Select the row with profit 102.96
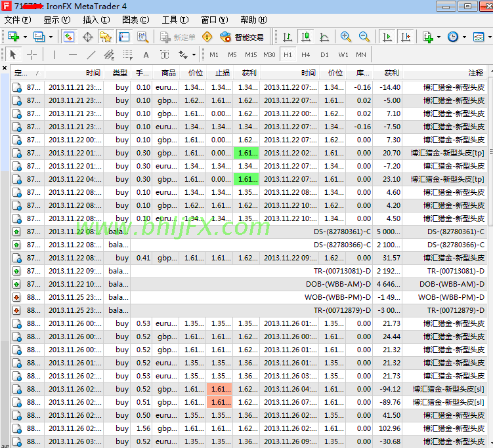 pos(249,428)
